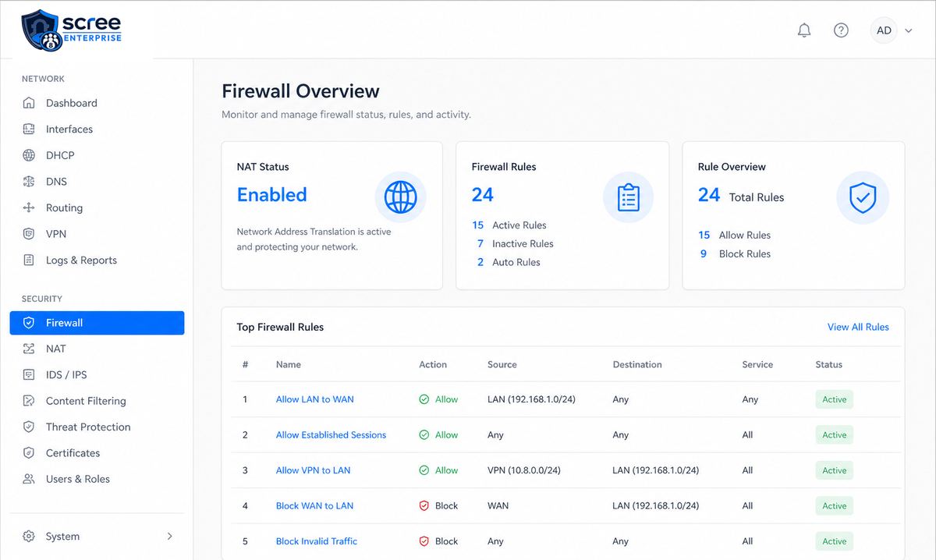Click the Threat Protection shield icon
The image size is (936, 560).
(29, 427)
